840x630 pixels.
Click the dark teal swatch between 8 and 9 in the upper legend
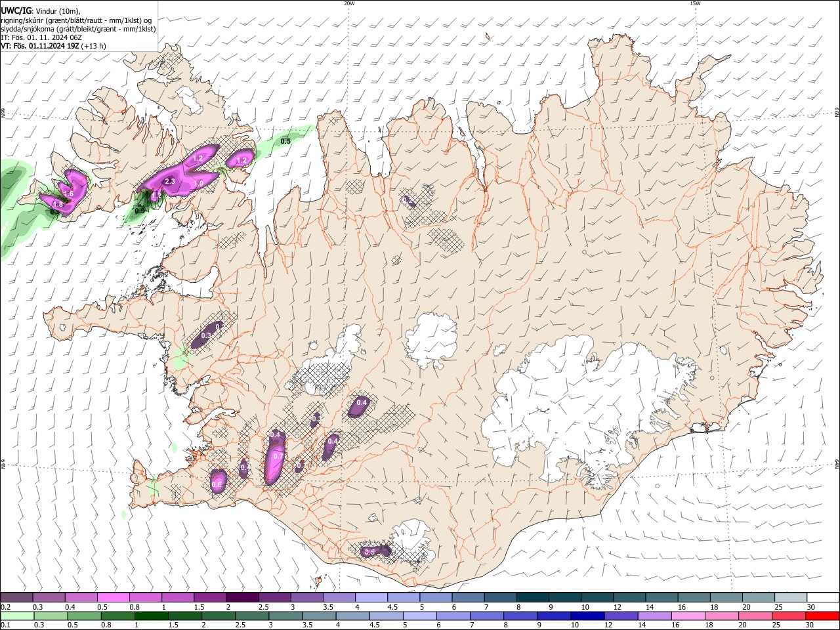point(532,598)
